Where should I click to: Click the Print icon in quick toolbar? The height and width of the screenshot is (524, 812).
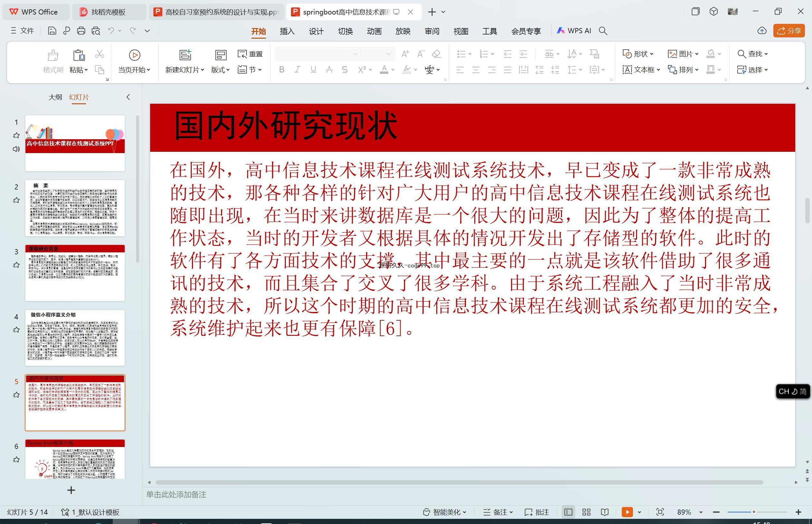click(x=81, y=31)
